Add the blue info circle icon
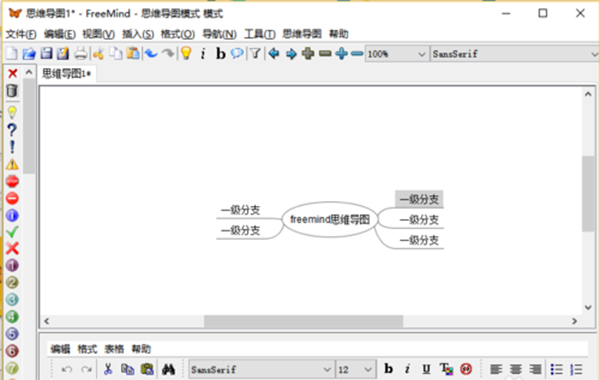The image size is (600, 380). (x=12, y=215)
